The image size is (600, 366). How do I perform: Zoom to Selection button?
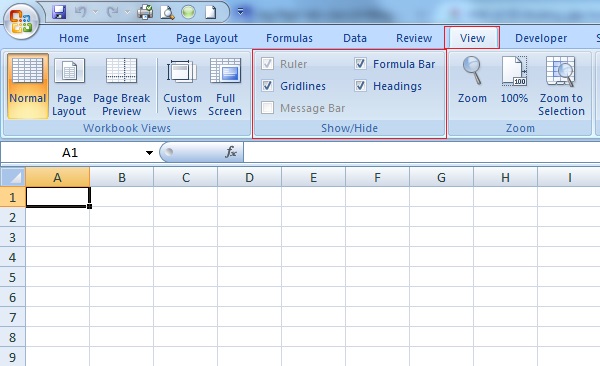pyautogui.click(x=561, y=86)
